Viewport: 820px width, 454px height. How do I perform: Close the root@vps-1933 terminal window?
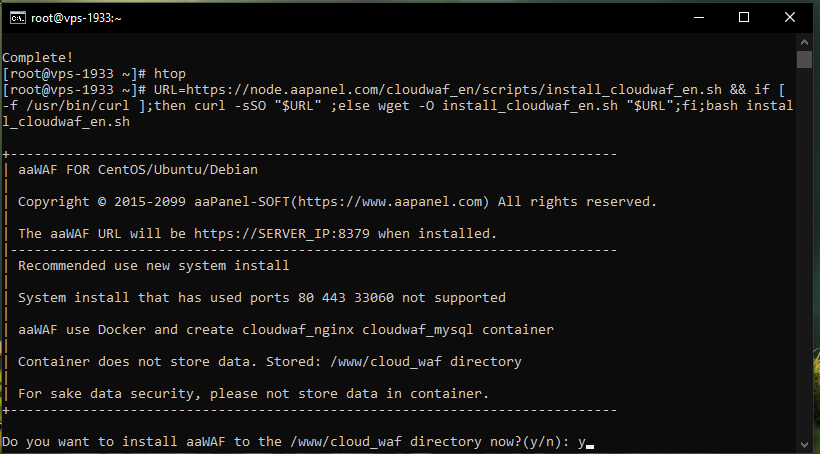coord(790,17)
